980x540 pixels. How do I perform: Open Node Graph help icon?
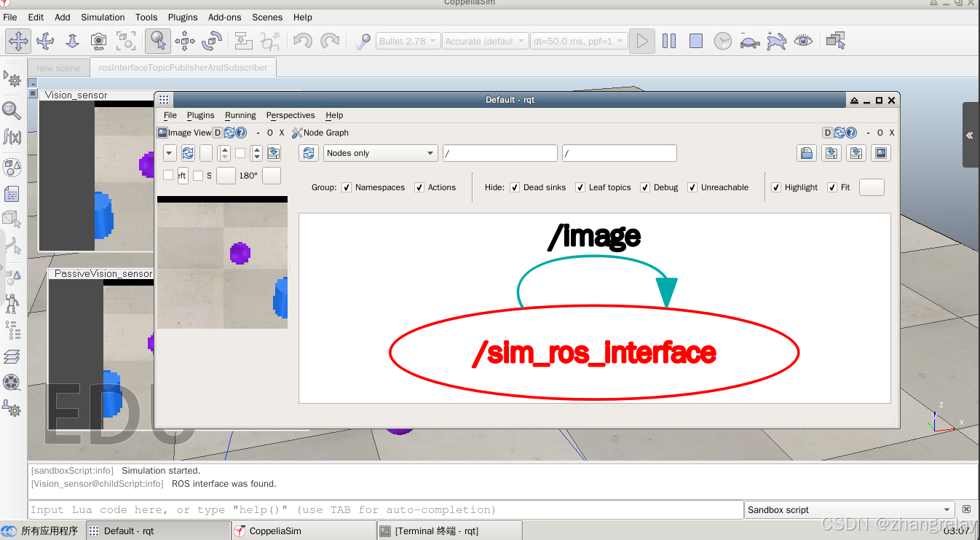(x=851, y=133)
